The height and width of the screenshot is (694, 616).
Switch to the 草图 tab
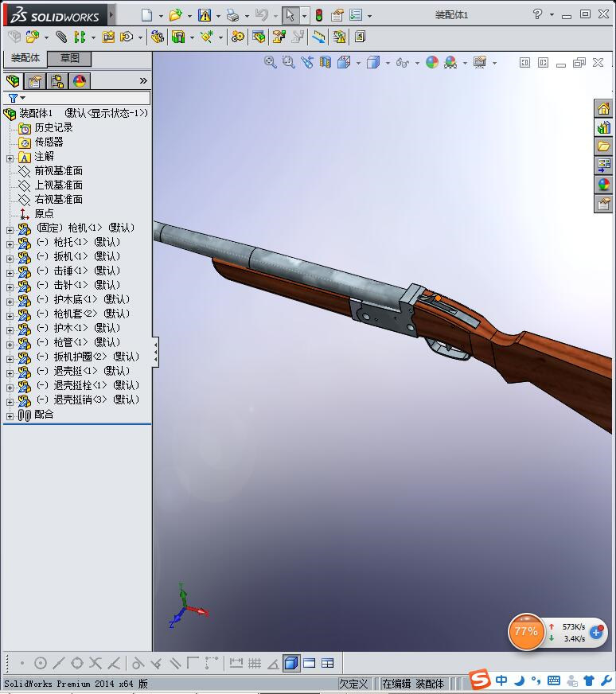[69, 58]
